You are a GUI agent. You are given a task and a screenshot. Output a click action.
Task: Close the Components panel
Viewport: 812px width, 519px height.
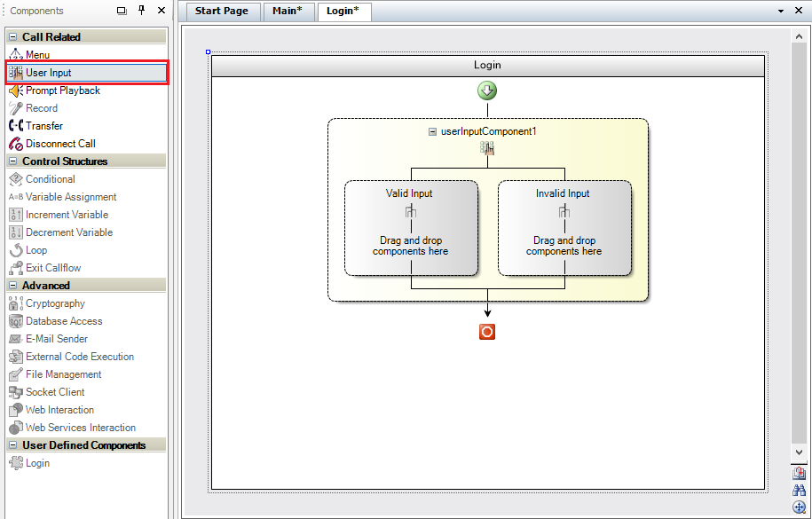pos(162,11)
